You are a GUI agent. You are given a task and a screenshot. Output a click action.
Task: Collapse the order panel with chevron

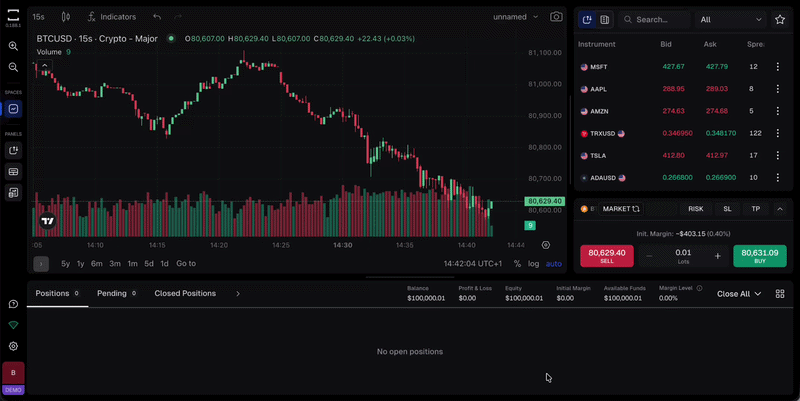coord(780,209)
